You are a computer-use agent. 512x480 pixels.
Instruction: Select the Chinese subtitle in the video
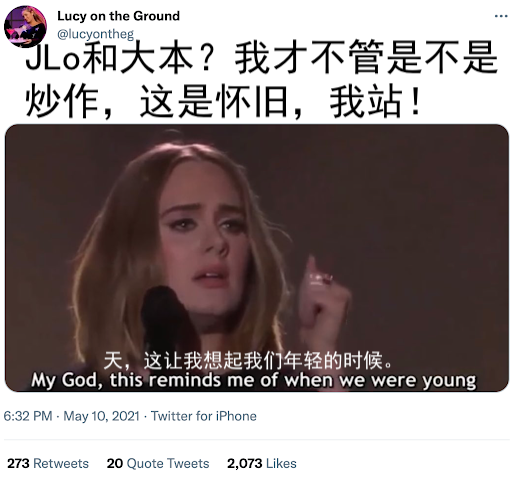[248, 361]
